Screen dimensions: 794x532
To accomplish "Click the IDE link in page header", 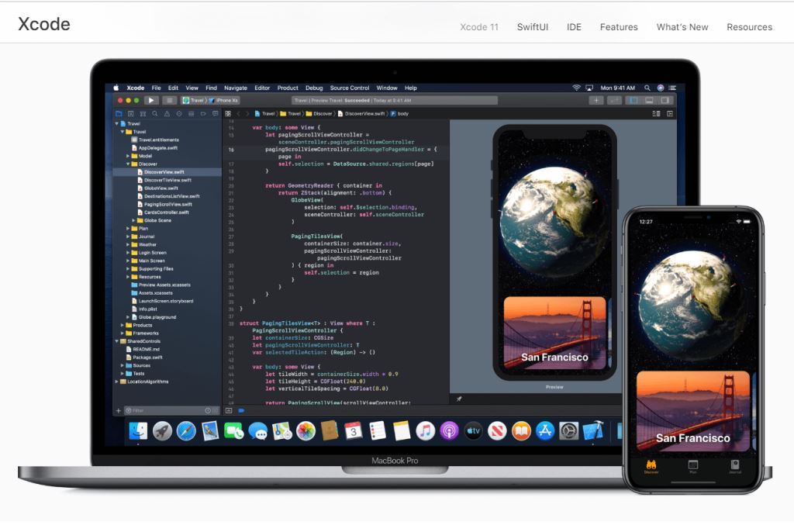I will click(x=574, y=27).
